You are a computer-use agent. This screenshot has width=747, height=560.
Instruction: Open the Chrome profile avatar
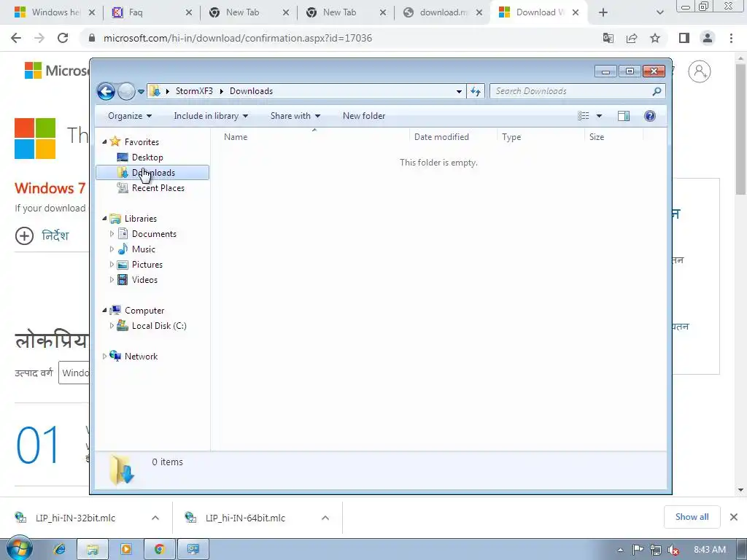[x=708, y=38]
